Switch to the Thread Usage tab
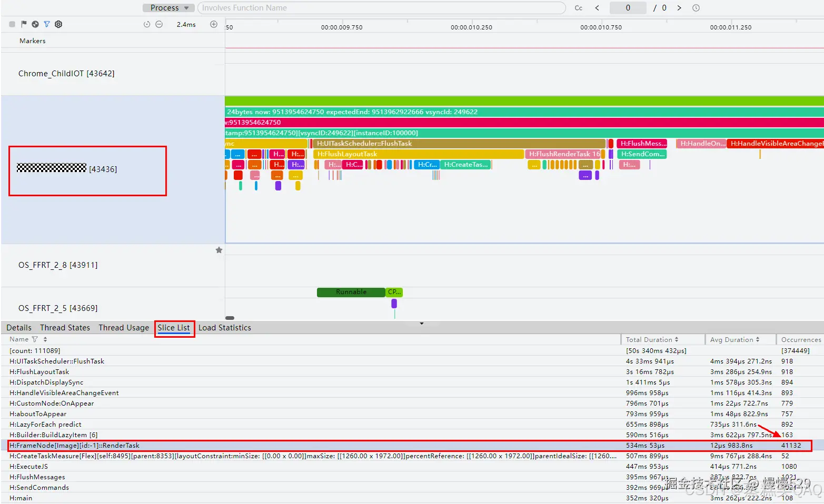 [x=124, y=328]
